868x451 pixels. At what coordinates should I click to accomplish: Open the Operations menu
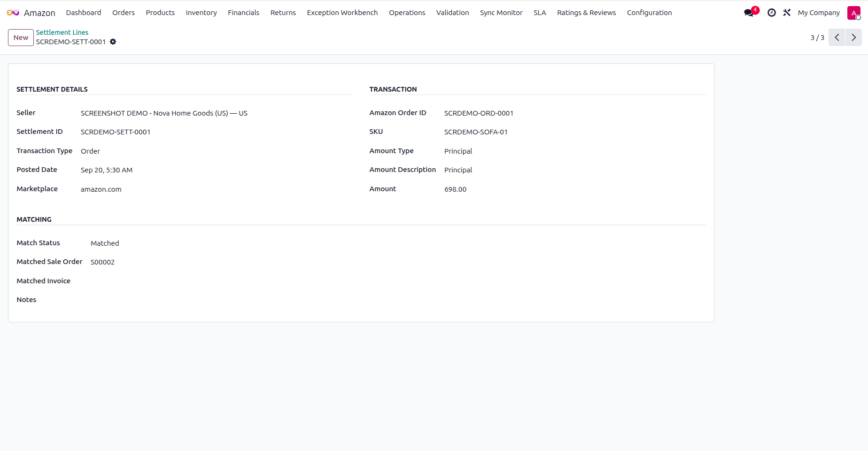point(407,13)
